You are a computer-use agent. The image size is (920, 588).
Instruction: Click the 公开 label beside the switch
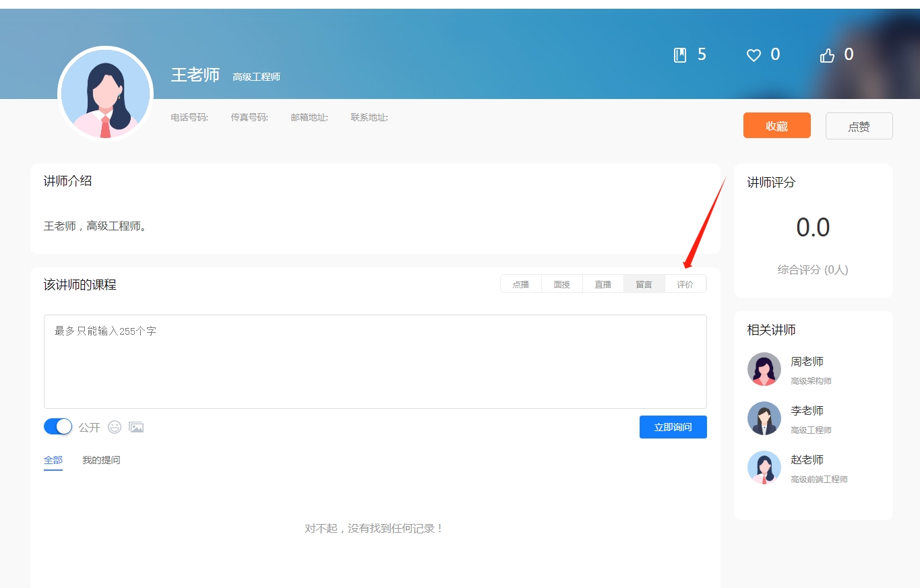pyautogui.click(x=90, y=427)
